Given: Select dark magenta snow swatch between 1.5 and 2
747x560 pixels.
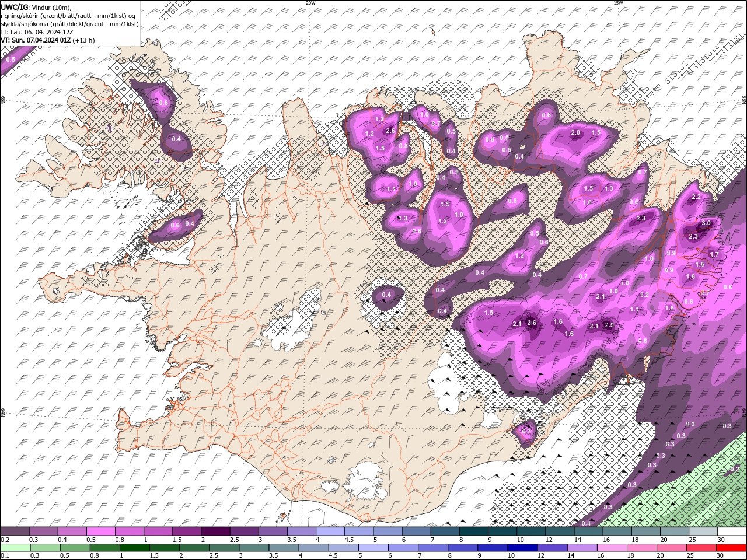Looking at the screenshot, I should pos(187,531).
